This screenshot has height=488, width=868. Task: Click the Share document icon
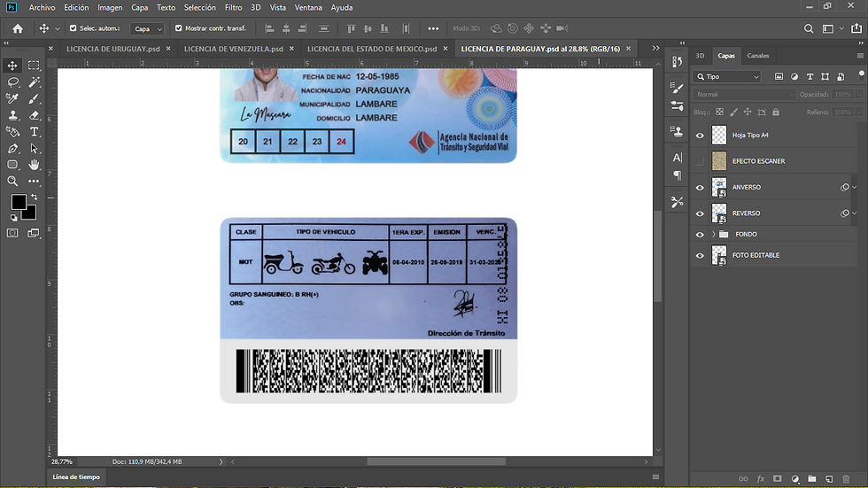(x=856, y=28)
